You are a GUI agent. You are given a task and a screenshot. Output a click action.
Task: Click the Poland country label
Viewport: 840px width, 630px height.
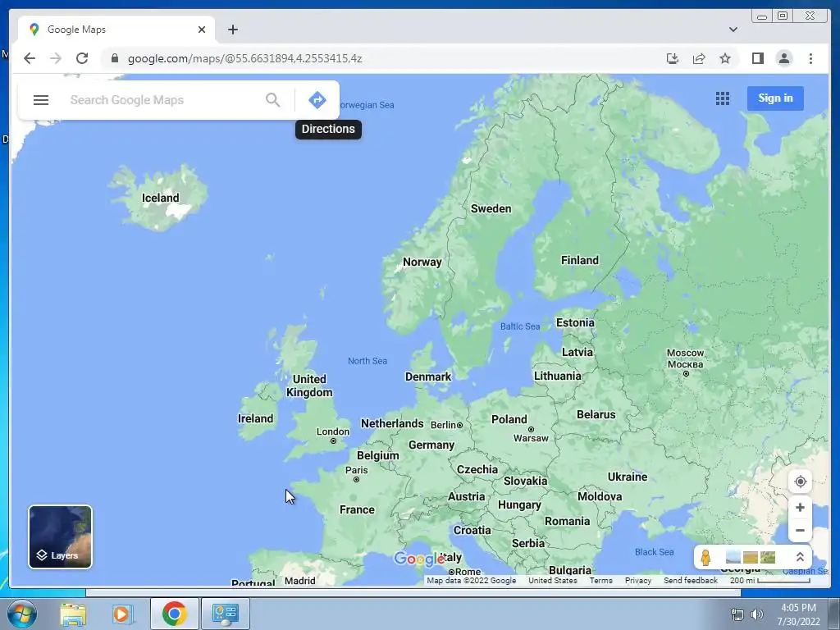pos(509,419)
